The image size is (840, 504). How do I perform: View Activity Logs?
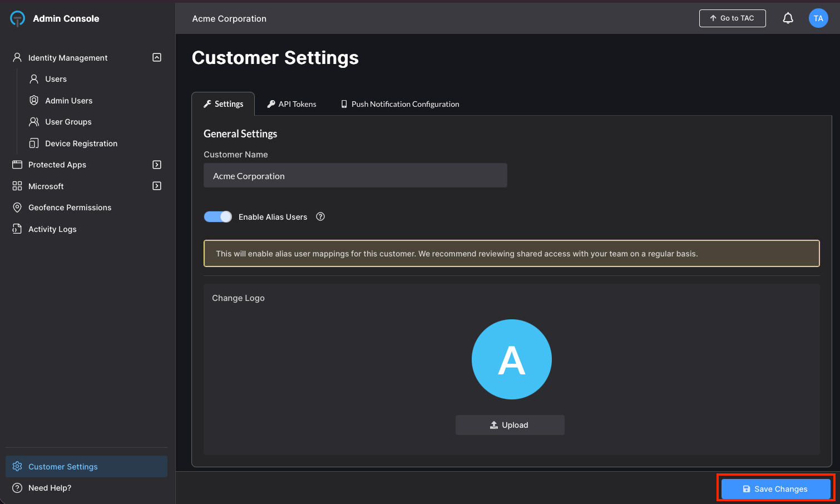tap(52, 229)
